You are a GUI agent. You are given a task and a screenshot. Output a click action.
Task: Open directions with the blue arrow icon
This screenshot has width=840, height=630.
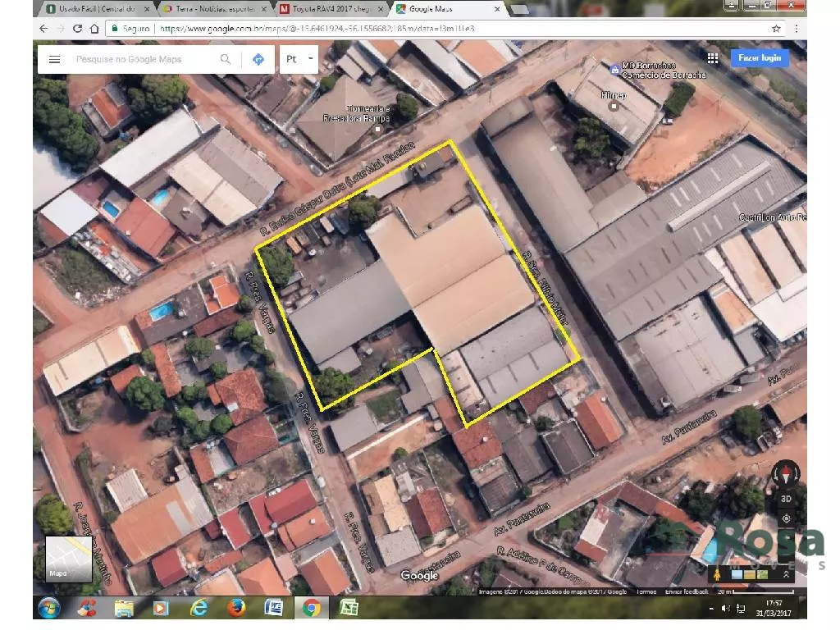pos(258,59)
